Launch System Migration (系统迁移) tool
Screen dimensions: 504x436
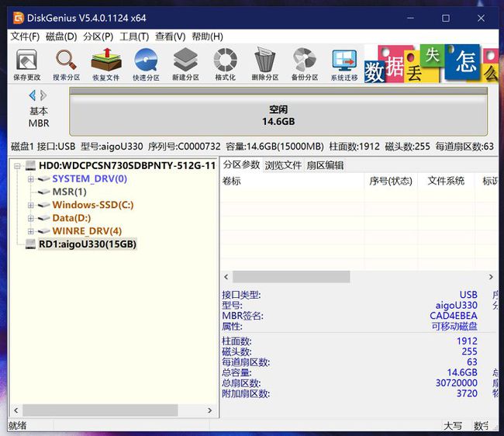pos(344,64)
